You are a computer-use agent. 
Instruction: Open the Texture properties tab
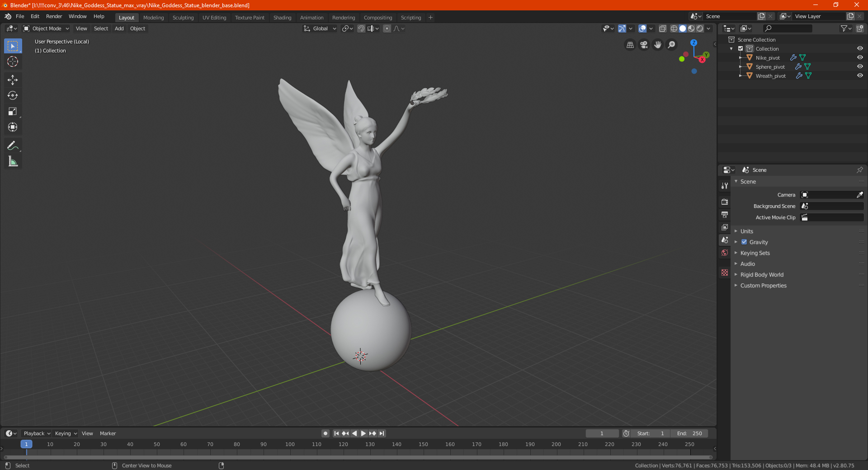[725, 273]
